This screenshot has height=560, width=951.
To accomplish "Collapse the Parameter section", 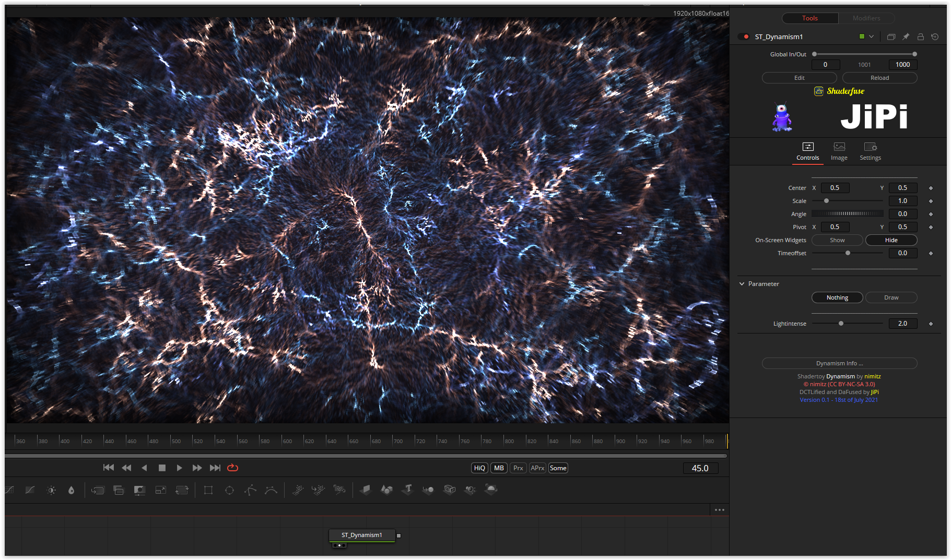I will click(x=742, y=284).
